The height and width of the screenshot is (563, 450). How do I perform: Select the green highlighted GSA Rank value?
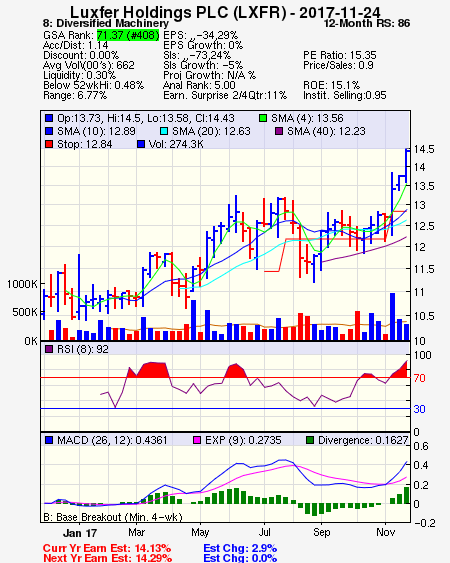click(128, 35)
